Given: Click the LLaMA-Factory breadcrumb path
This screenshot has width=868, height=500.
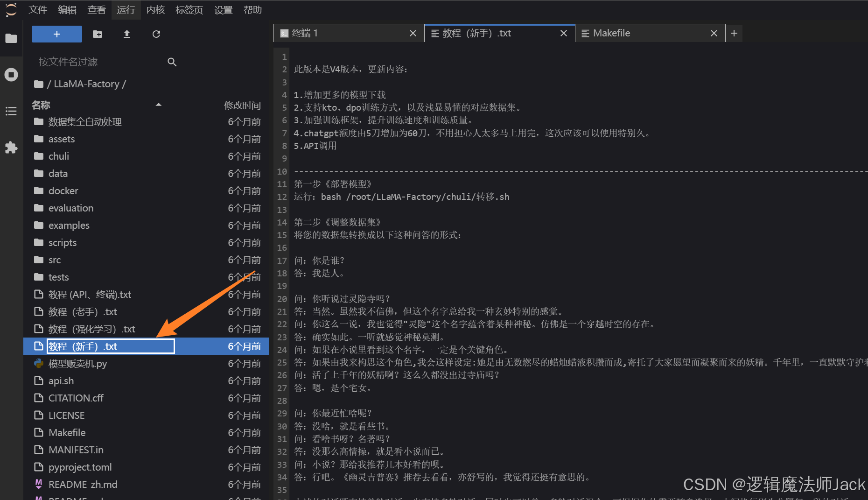Looking at the screenshot, I should 86,84.
